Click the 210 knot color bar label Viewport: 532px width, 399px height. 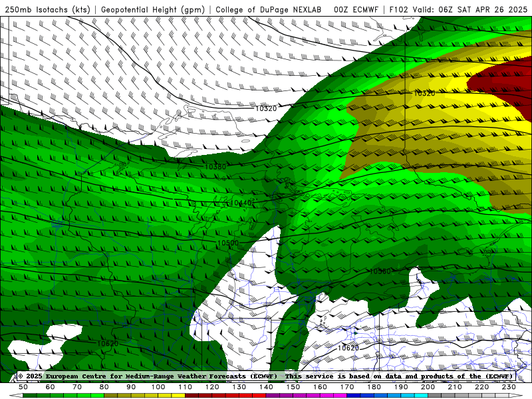(455, 387)
